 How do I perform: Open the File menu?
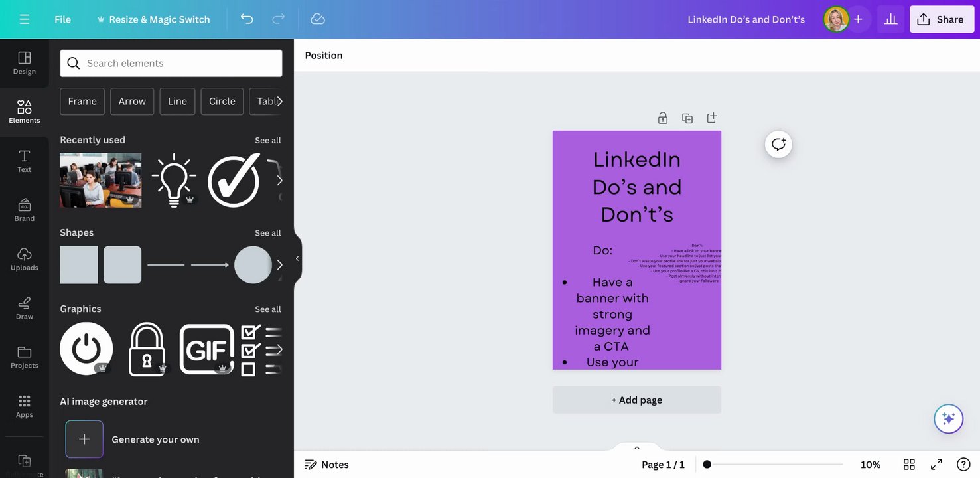tap(62, 19)
